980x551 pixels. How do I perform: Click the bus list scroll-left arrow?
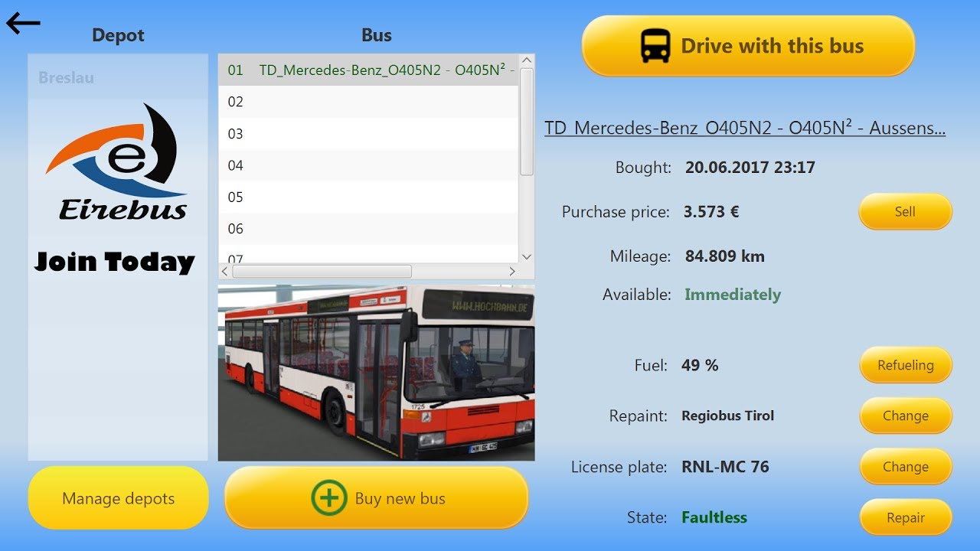click(225, 272)
